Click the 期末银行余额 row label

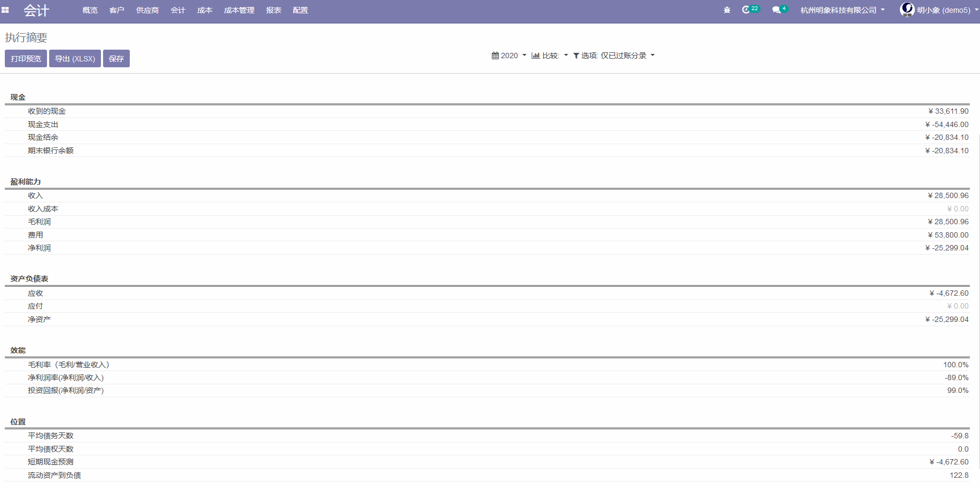coord(51,151)
